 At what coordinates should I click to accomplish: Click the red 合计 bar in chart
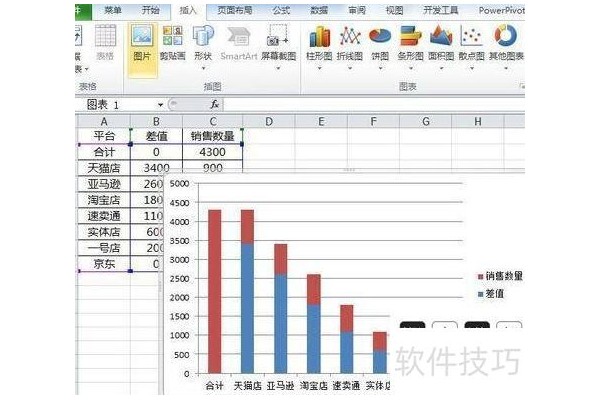(x=215, y=291)
